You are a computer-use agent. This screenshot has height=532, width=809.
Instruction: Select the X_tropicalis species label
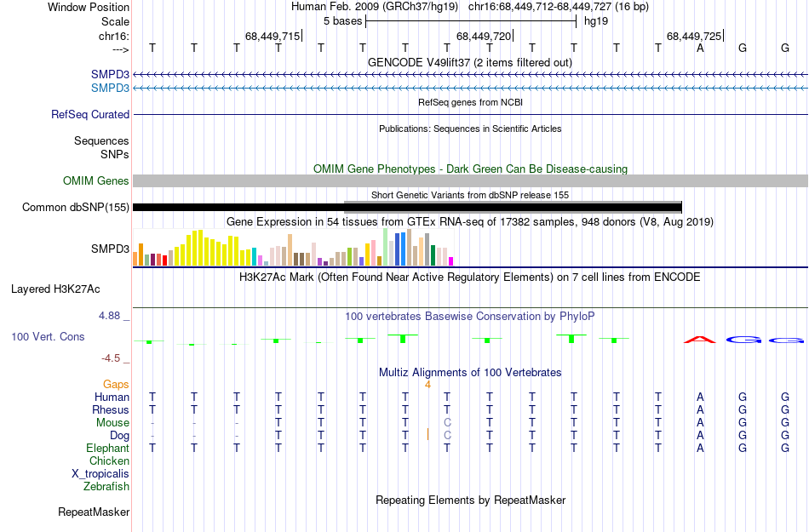point(100,474)
